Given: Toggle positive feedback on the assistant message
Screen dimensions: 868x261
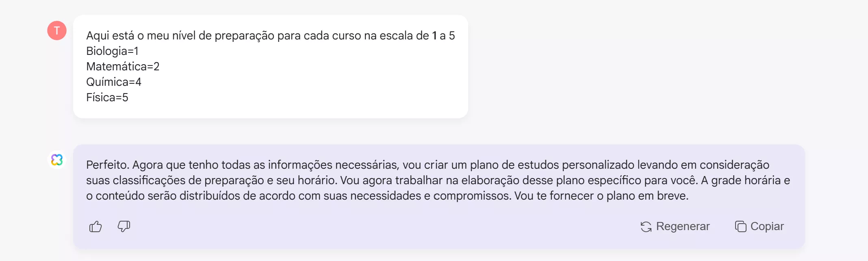Looking at the screenshot, I should point(95,226).
